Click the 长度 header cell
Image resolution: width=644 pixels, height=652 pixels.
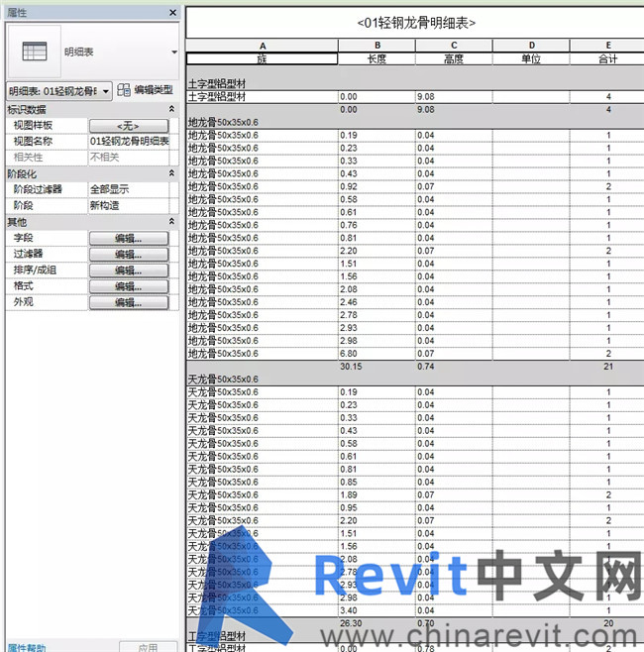point(377,58)
